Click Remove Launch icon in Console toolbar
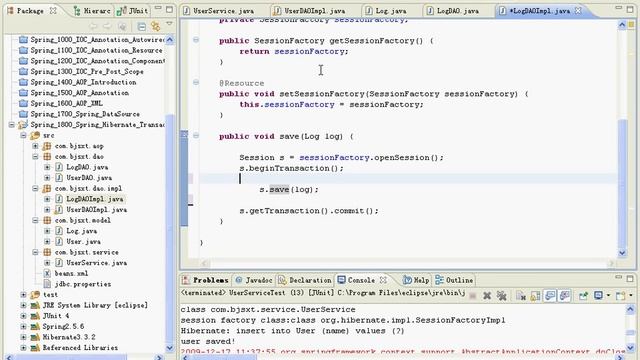The width and height of the screenshot is (640, 360). pyautogui.click(x=487, y=296)
